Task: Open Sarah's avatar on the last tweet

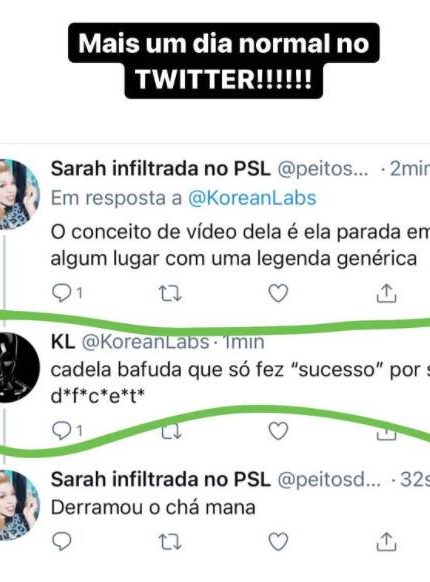Action: (x=19, y=505)
